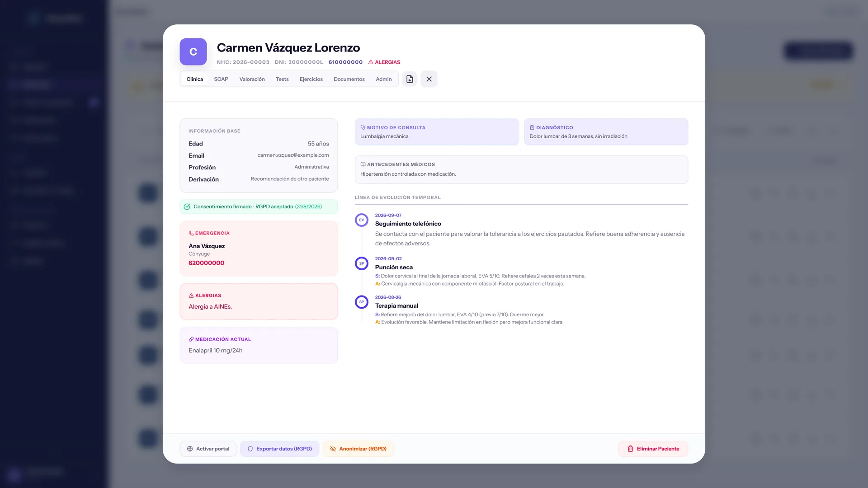
Task: Click the ALERGIAS warning badge in the header
Action: point(384,62)
